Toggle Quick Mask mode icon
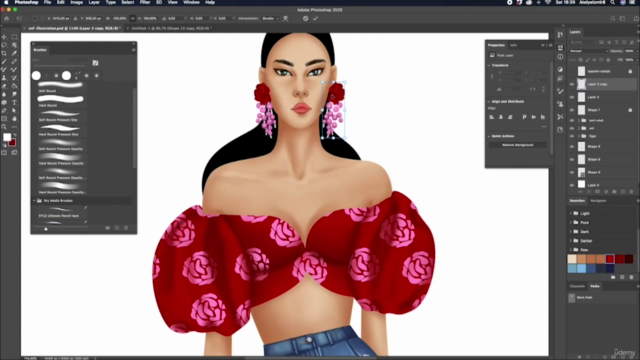 [x=4, y=153]
